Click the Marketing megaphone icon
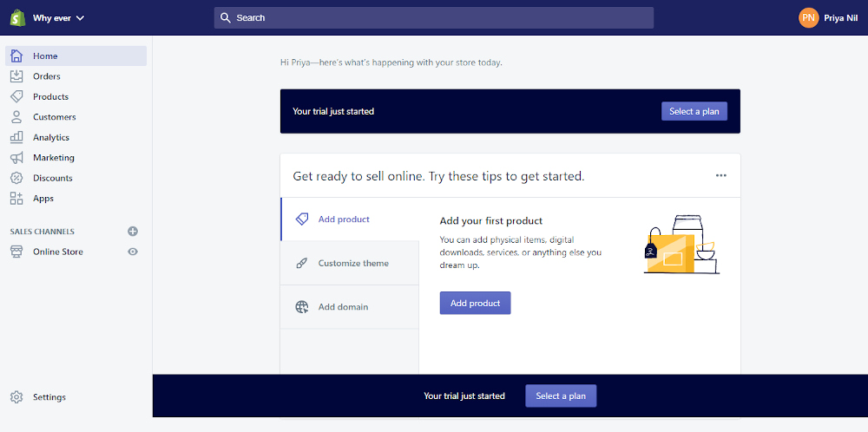868x432 pixels. click(16, 158)
